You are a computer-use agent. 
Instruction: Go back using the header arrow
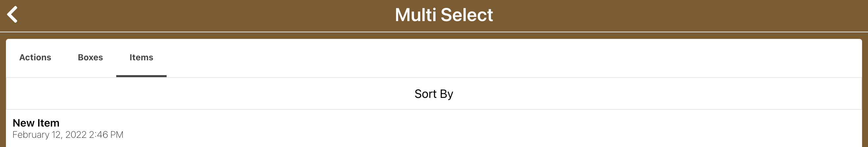(x=13, y=15)
